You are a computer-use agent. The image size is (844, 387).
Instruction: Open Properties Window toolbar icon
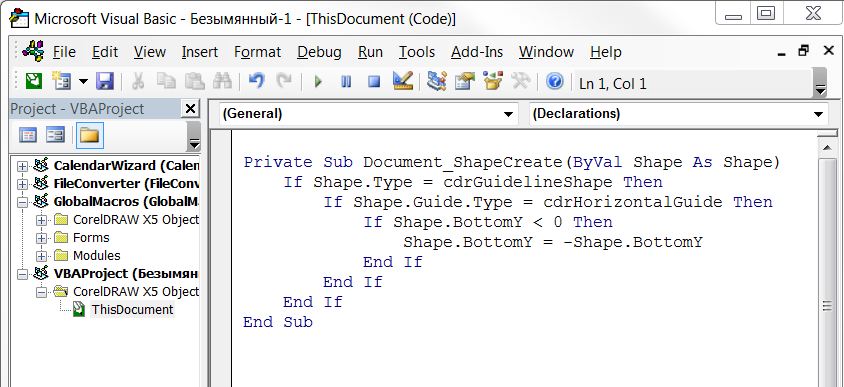click(x=465, y=81)
